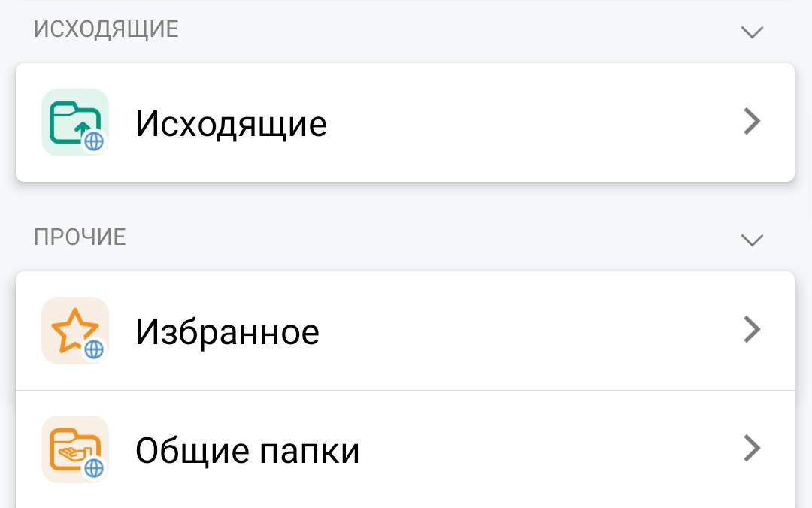The image size is (812, 508).
Task: Click the globe badge on Общие папки icon
Action: [94, 468]
